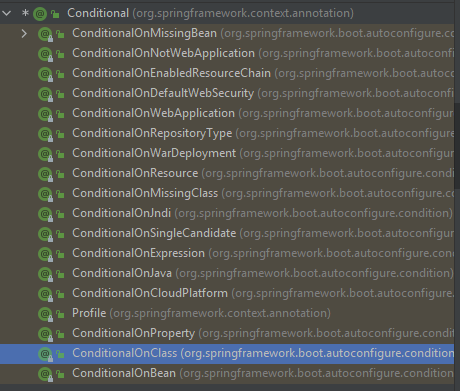Image resolution: width=460 pixels, height=391 pixels.
Task: Click the green lock icon beside ConditionalOnMissingBean
Action: click(60, 34)
